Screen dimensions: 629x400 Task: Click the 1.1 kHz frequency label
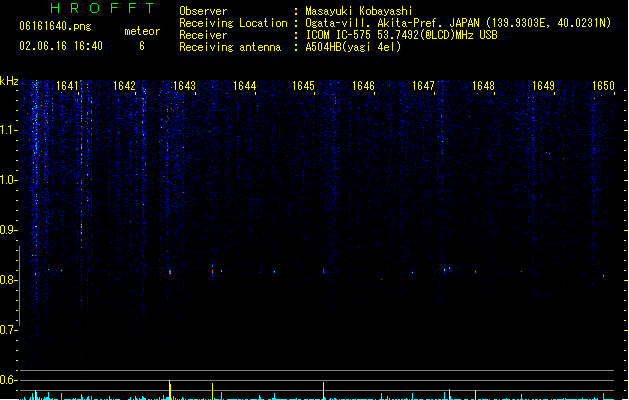8,130
